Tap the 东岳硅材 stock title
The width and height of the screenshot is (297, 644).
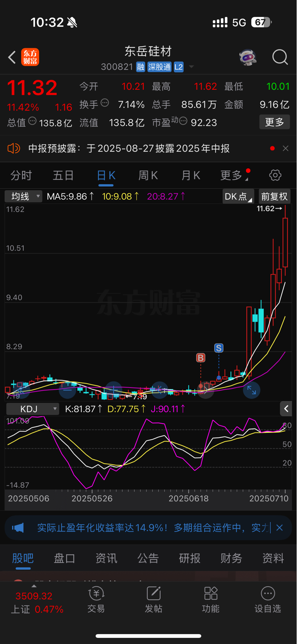click(x=148, y=51)
